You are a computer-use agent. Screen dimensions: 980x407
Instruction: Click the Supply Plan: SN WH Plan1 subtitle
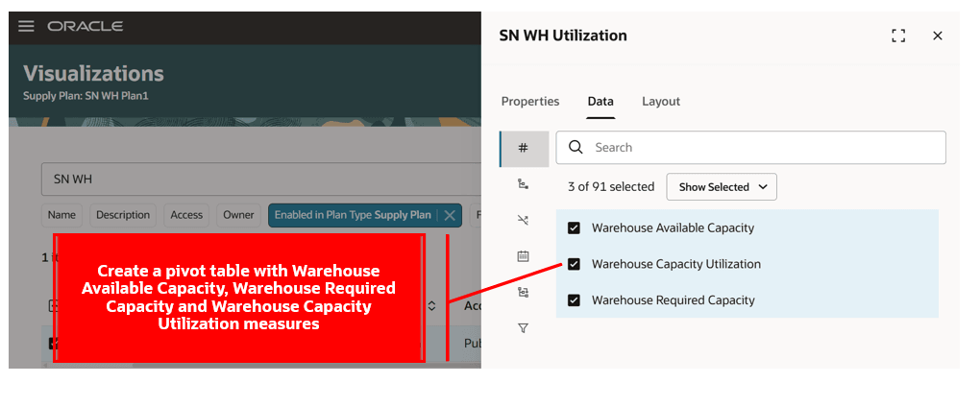(86, 96)
